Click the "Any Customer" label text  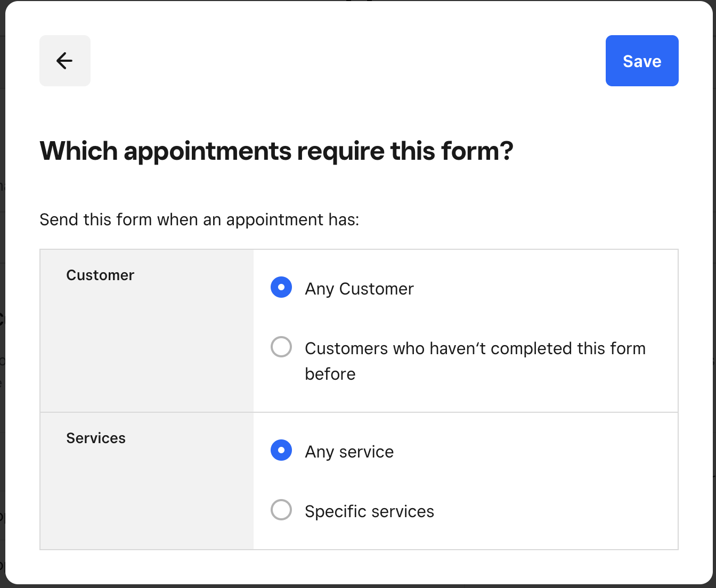coord(359,289)
